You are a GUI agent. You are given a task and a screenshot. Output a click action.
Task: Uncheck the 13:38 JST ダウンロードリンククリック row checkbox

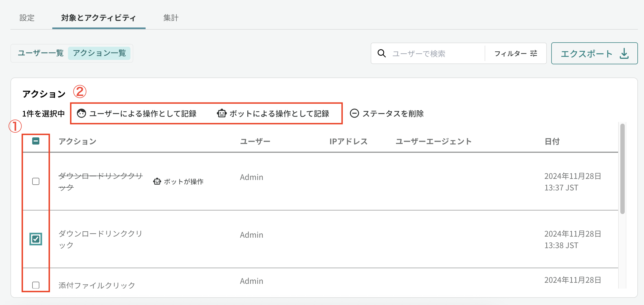[36, 239]
